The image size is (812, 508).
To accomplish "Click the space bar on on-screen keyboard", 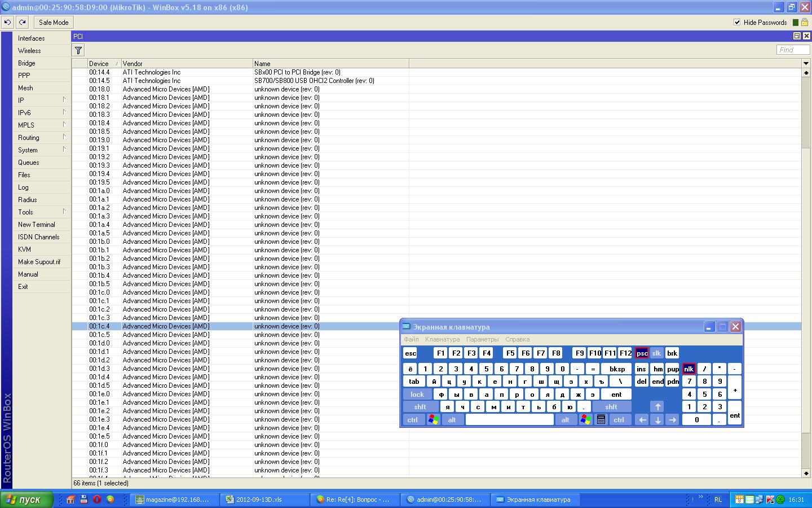I will click(x=510, y=419).
